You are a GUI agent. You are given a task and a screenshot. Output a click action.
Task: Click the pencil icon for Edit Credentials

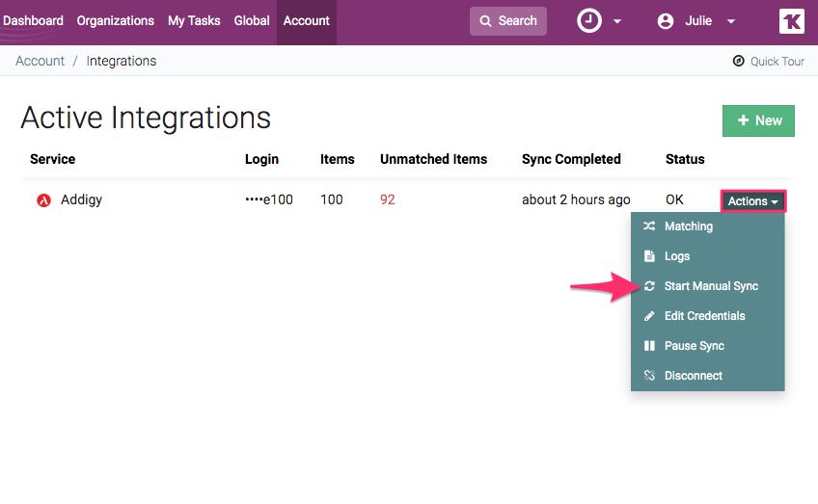tap(649, 316)
